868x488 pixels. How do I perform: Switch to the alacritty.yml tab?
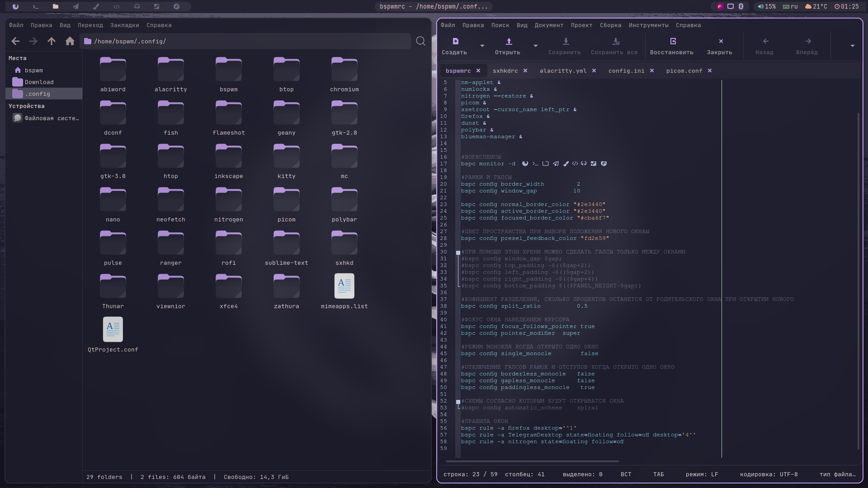(x=563, y=71)
